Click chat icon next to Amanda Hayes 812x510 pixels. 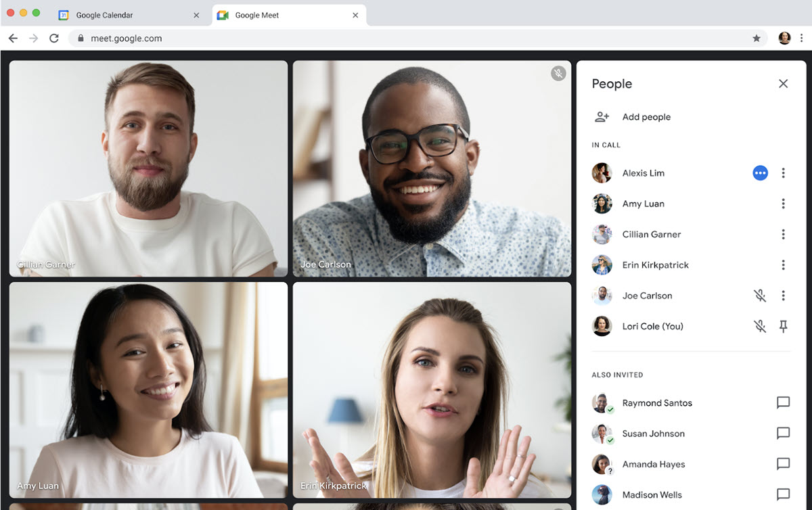(x=783, y=464)
